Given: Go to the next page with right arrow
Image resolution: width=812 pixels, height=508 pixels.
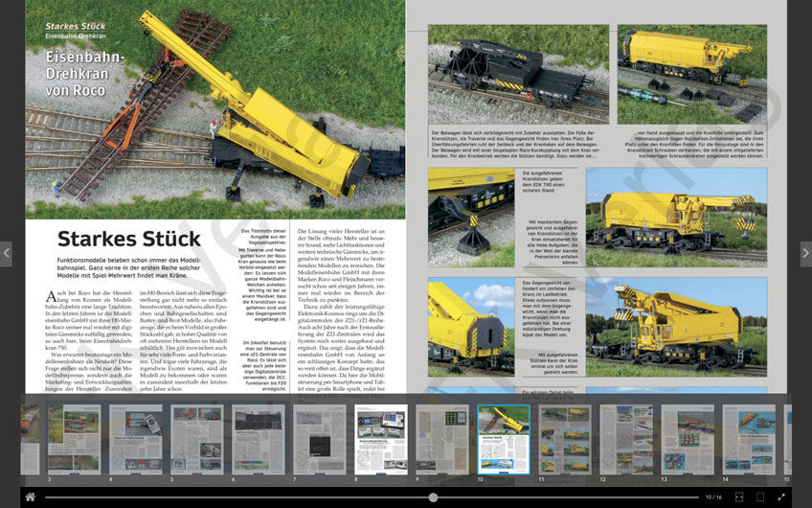Looking at the screenshot, I should pyautogui.click(x=806, y=254).
